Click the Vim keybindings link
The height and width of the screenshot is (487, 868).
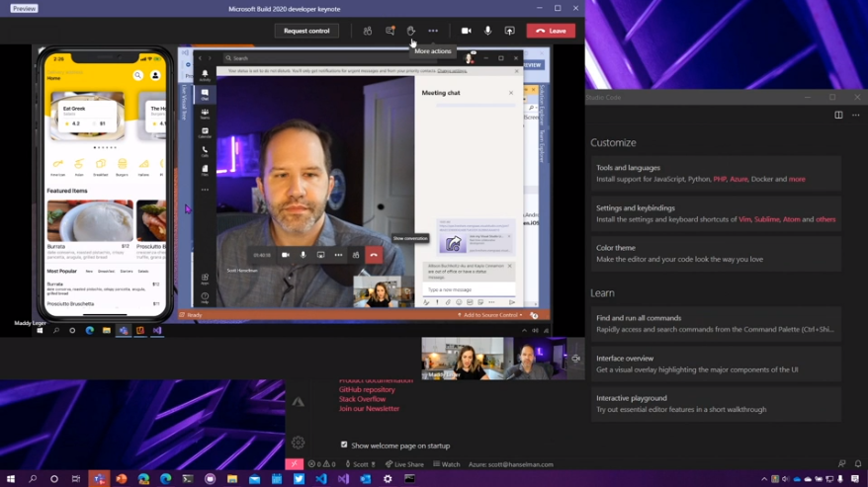coord(744,219)
